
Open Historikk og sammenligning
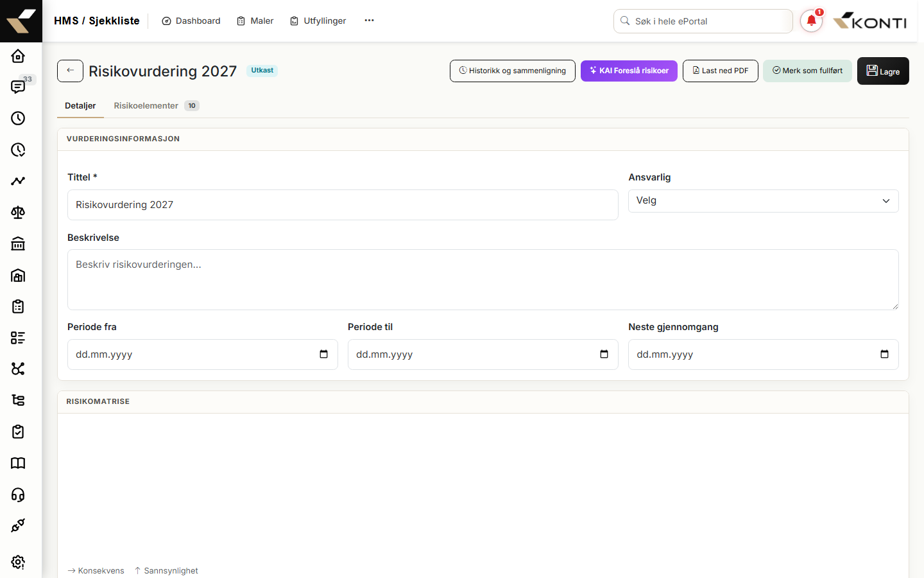pos(513,71)
